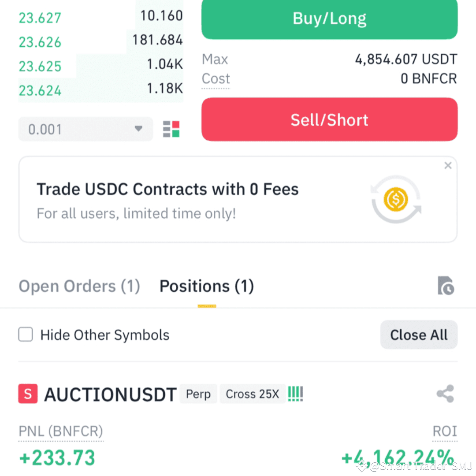Screen dimensions: 476x476
Task: Select the Positions (1) tab
Action: [x=207, y=286]
